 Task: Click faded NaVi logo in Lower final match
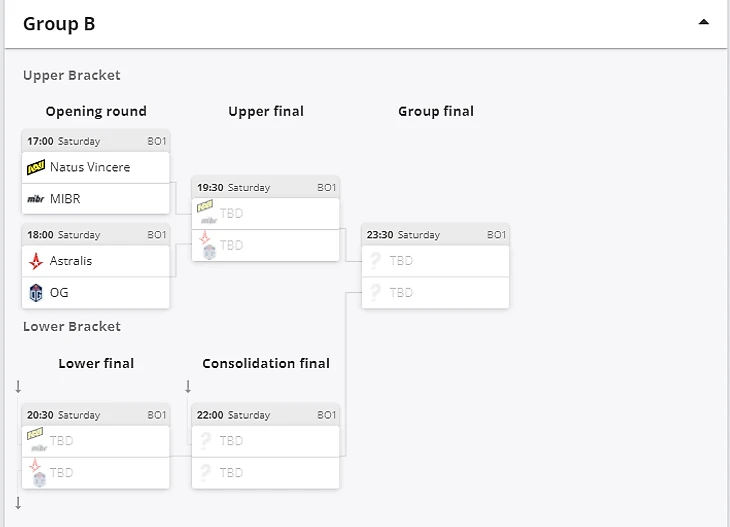click(36, 434)
